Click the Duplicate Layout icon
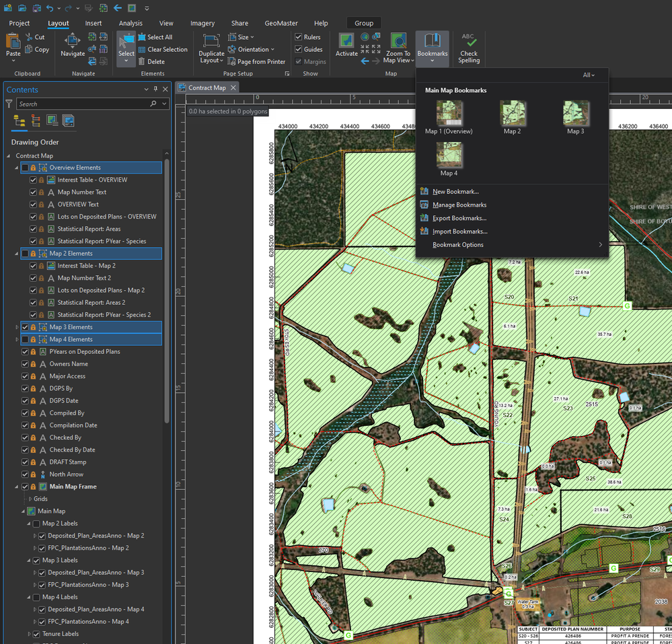The image size is (672, 644). (x=211, y=41)
